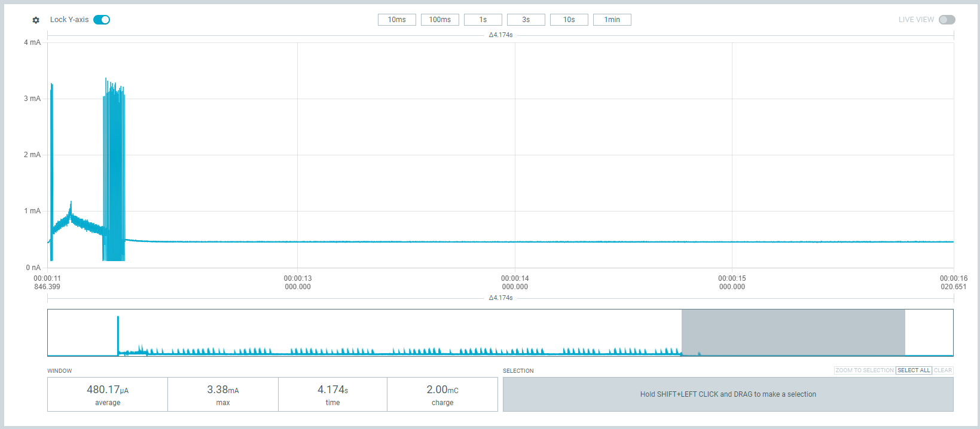
Task: Pick the 10s window preset
Action: [x=569, y=20]
